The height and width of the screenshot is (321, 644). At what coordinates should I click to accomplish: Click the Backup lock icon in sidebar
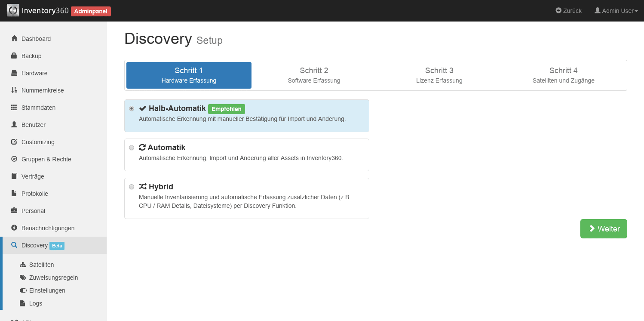pos(14,56)
